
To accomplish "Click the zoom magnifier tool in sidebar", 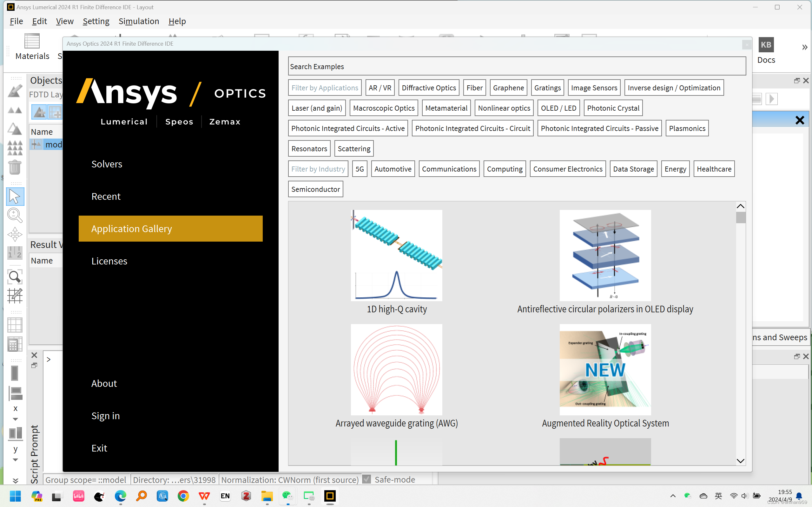I will click(x=15, y=215).
